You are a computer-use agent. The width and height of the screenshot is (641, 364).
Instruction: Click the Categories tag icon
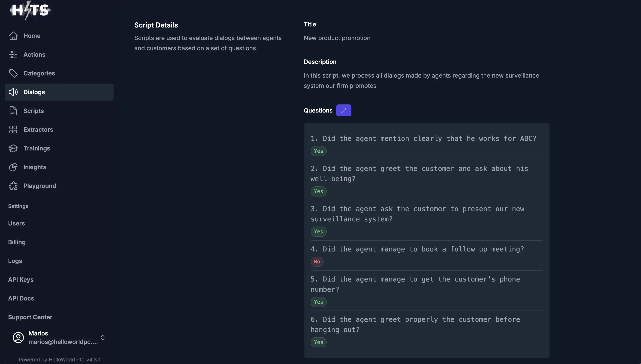[13, 73]
